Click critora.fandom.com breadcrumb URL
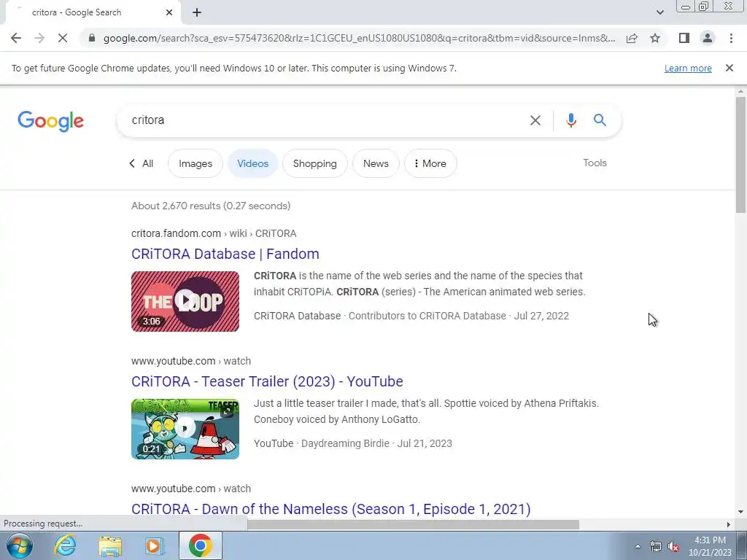 tap(214, 233)
